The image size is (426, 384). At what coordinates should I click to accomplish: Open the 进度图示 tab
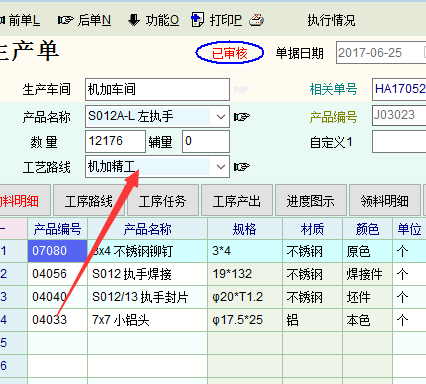coord(311,201)
